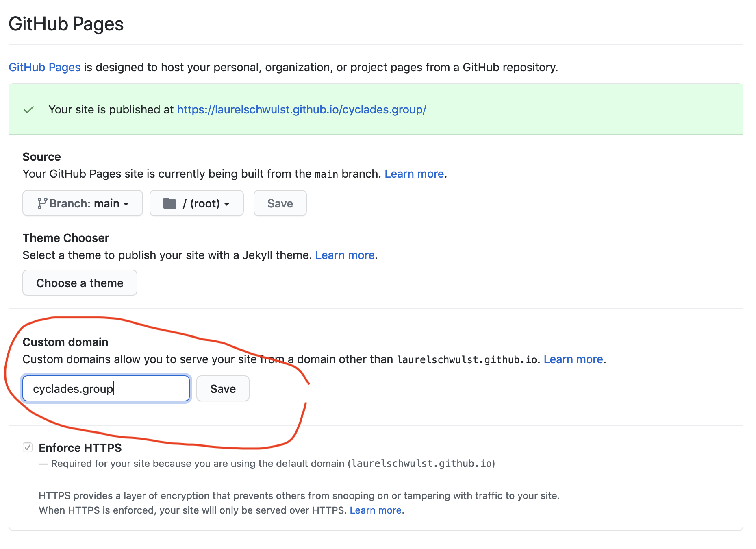Open Learn more about the Source branch
The width and height of the screenshot is (756, 549).
tap(414, 174)
